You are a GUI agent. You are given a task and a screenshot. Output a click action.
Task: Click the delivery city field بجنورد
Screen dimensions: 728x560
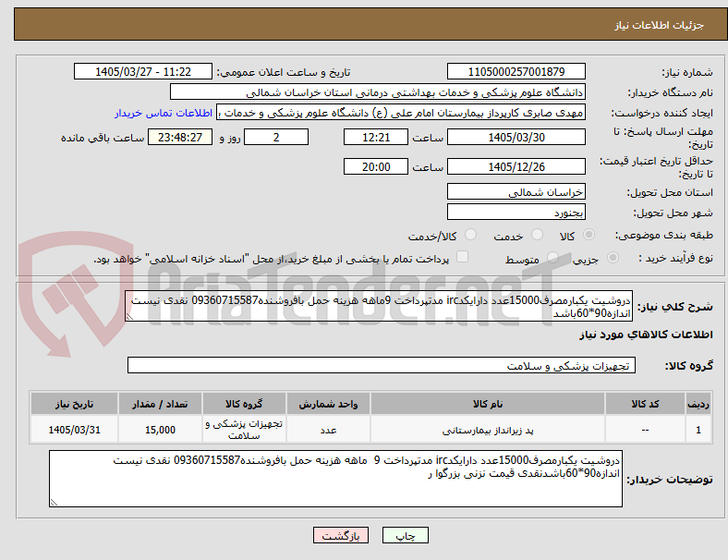click(x=516, y=213)
